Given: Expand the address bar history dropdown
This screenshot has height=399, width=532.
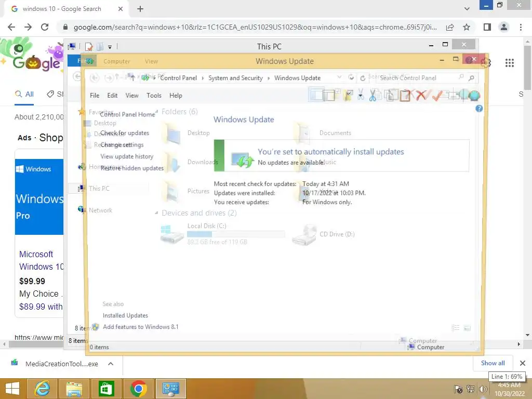Looking at the screenshot, I should (x=339, y=78).
